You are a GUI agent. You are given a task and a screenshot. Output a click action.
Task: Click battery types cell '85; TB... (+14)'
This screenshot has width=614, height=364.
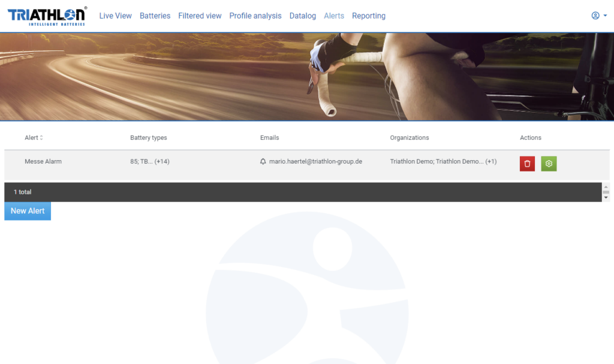pyautogui.click(x=150, y=161)
